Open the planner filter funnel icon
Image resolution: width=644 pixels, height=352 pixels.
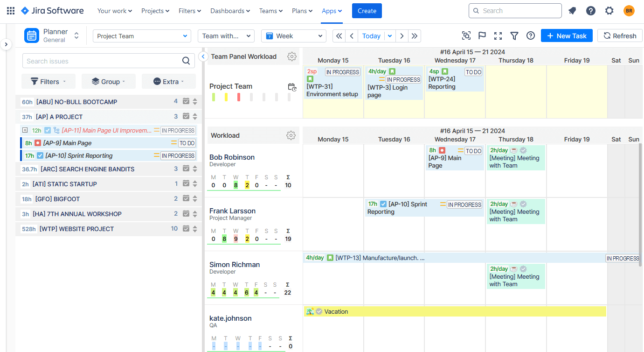514,36
